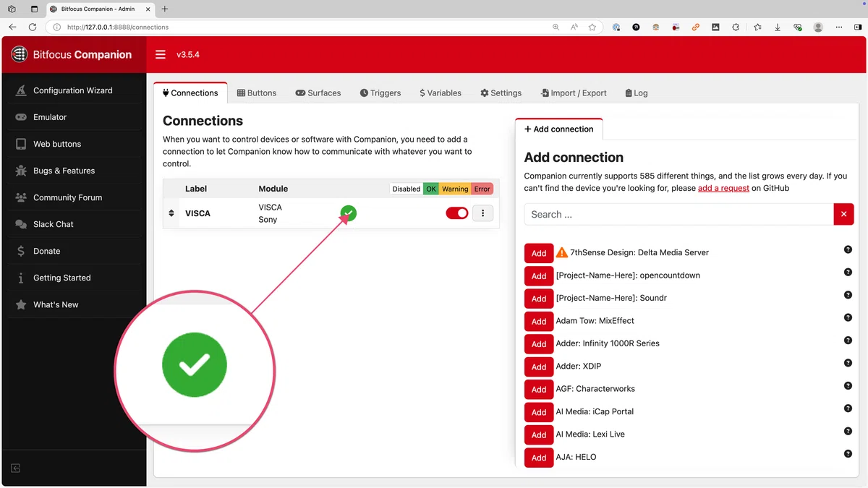
Task: Add AI Media: Lexi Live connection
Action: click(x=539, y=435)
